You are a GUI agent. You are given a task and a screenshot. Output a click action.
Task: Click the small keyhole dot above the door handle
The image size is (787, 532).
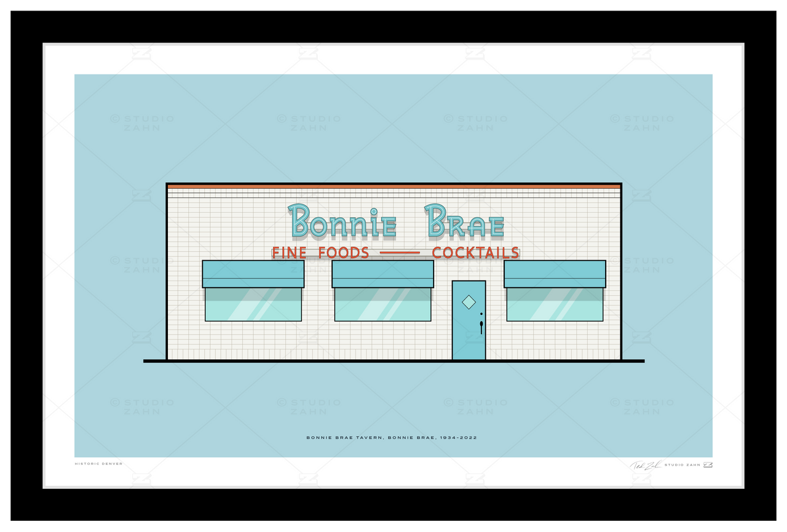(481, 314)
